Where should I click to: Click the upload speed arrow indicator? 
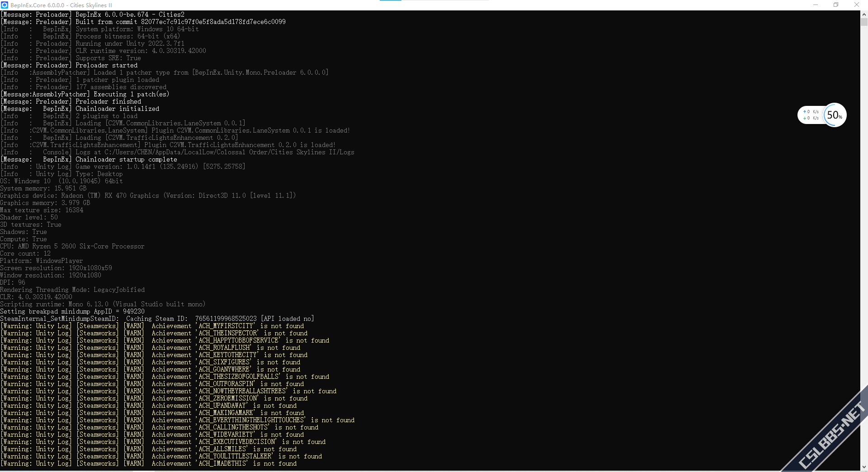click(x=805, y=112)
